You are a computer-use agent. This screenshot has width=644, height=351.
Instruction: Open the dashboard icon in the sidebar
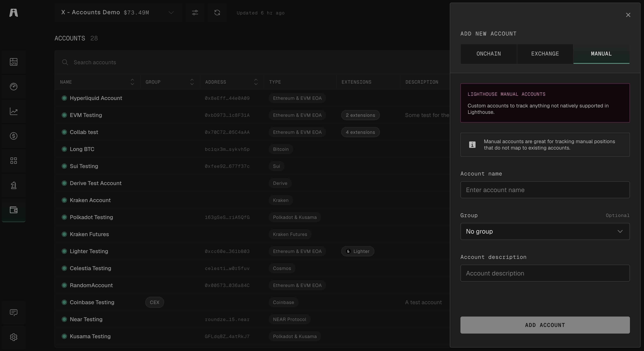point(13,62)
